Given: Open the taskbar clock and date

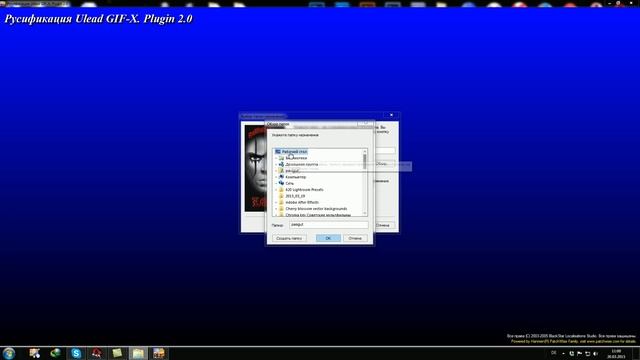Looking at the screenshot, I should [616, 353].
